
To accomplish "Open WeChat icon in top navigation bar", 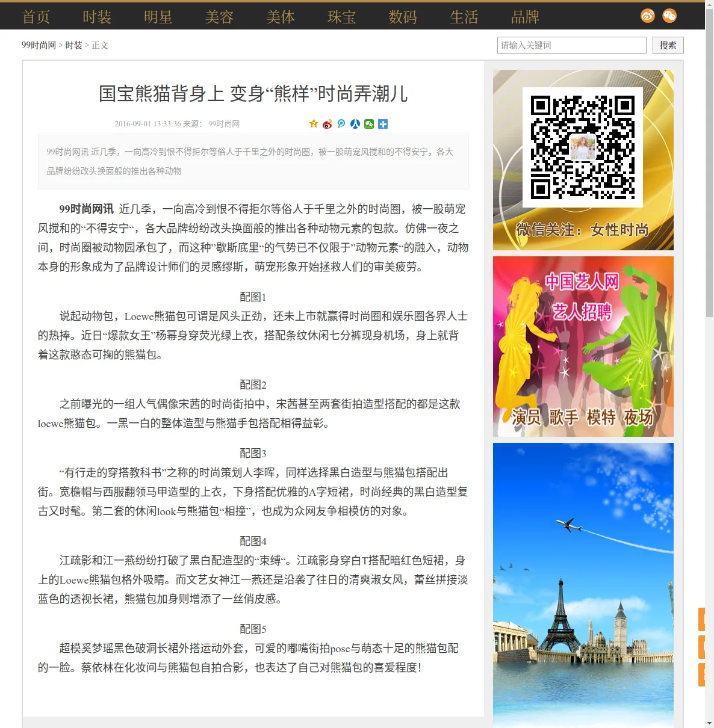I will pyautogui.click(x=669, y=16).
